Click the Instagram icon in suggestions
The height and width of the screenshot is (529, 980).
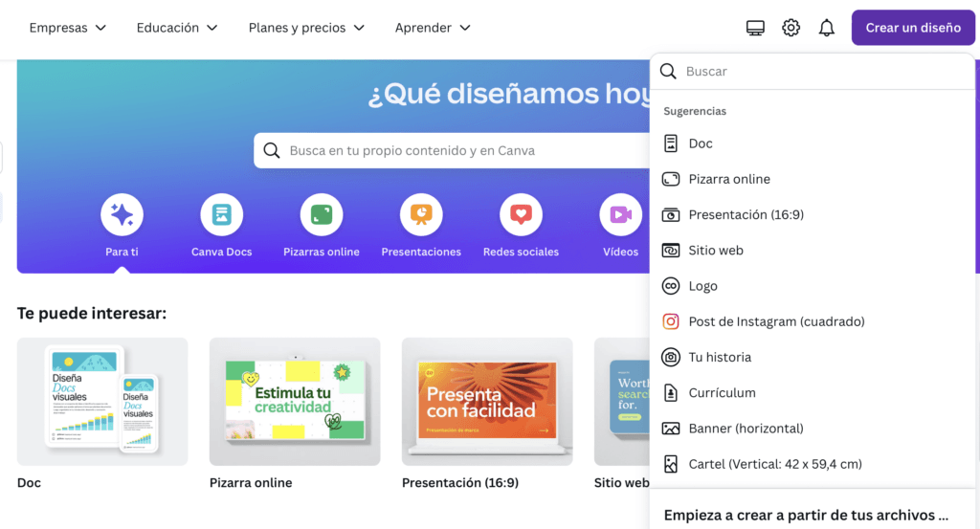click(x=671, y=321)
